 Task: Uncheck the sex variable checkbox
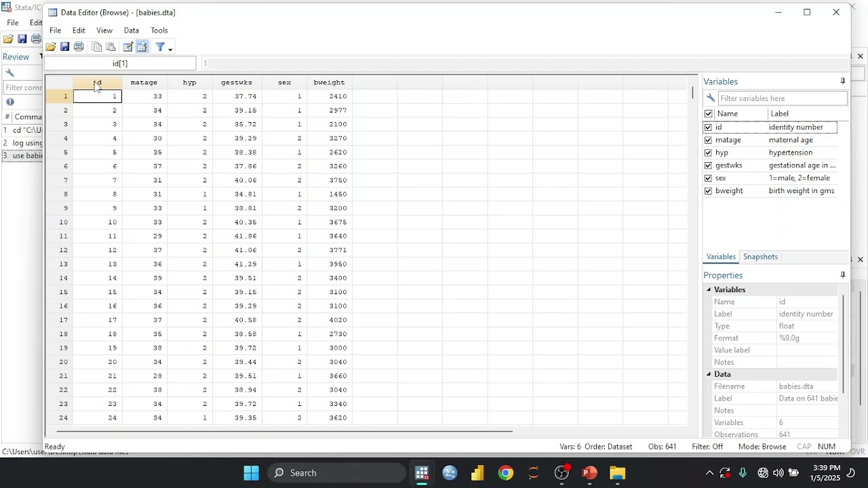[x=709, y=178]
